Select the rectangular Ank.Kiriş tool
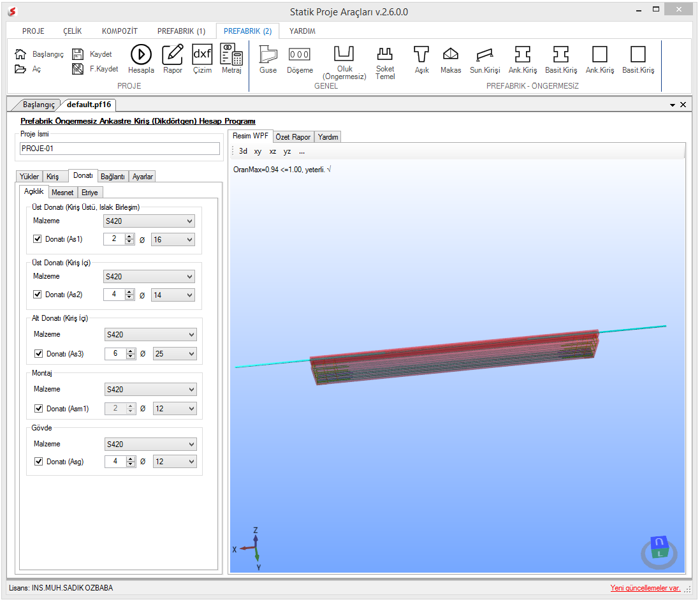This screenshot has height=602, width=700. (599, 59)
